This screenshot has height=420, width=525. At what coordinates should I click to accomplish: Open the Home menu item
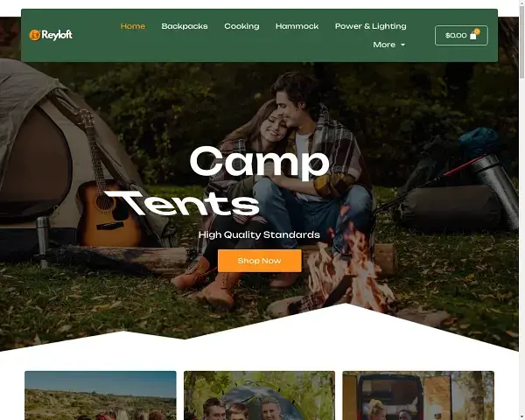tap(133, 26)
